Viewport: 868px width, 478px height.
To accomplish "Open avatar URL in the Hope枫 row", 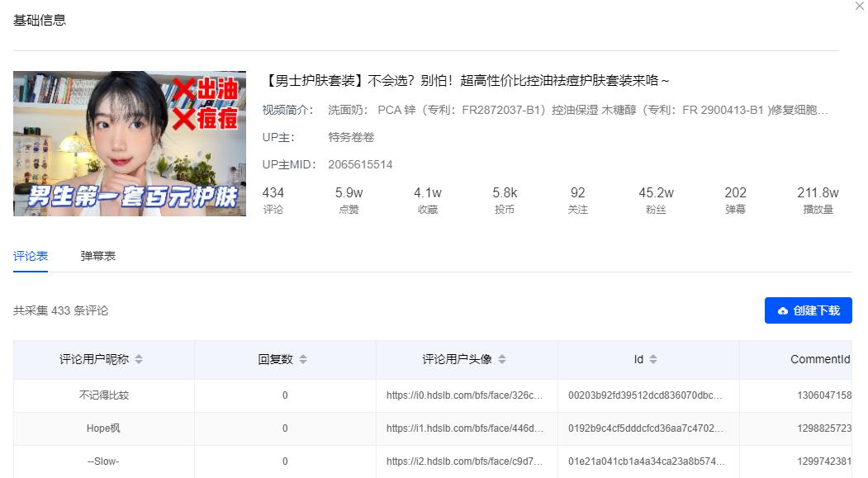I will click(465, 428).
